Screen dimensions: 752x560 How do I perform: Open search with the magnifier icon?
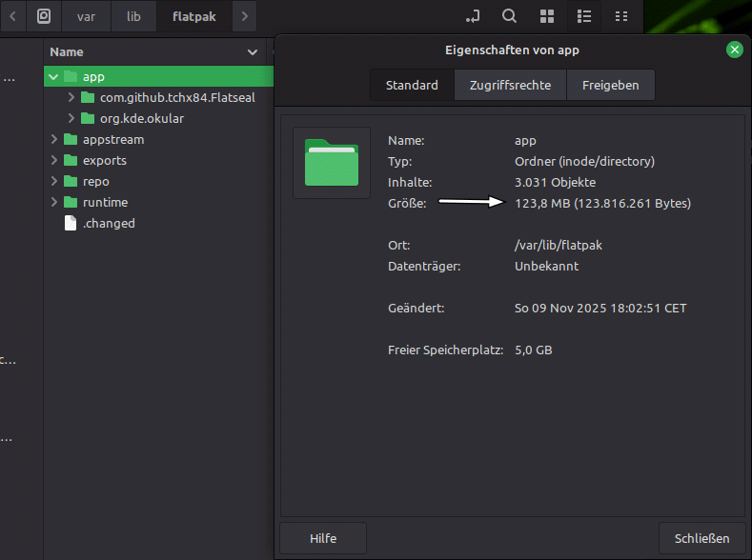click(509, 16)
